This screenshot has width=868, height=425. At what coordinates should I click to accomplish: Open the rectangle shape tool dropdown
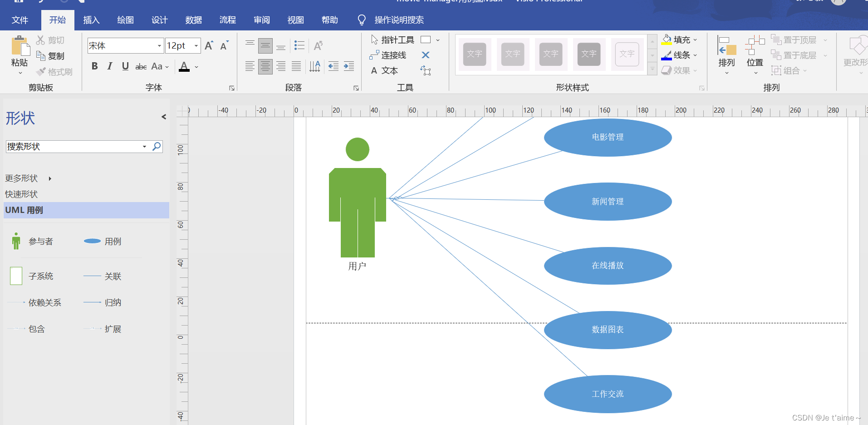coord(438,40)
